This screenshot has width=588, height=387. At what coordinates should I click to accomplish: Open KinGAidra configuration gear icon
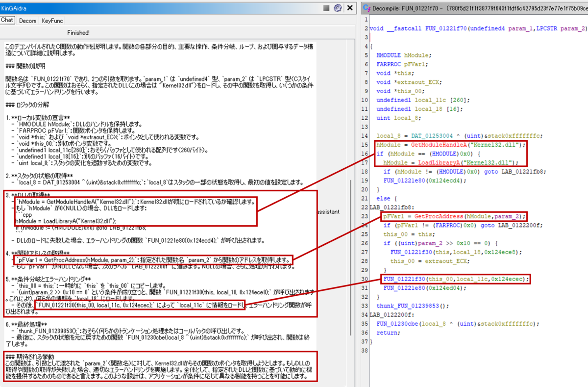[x=338, y=8]
